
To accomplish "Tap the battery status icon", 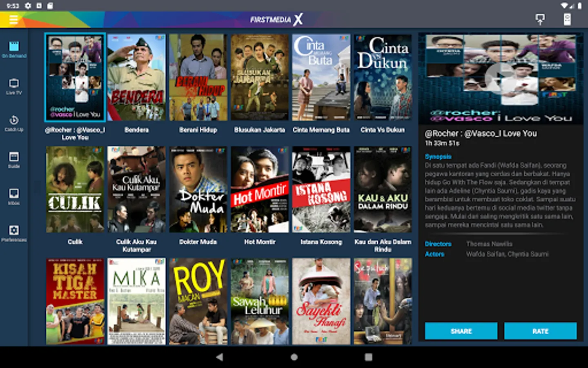I will (x=579, y=6).
